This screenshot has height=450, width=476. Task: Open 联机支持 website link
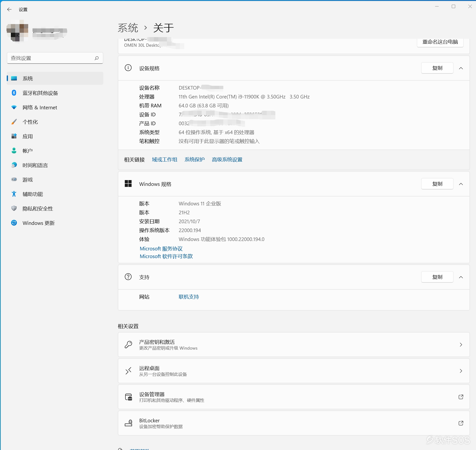[189, 297]
